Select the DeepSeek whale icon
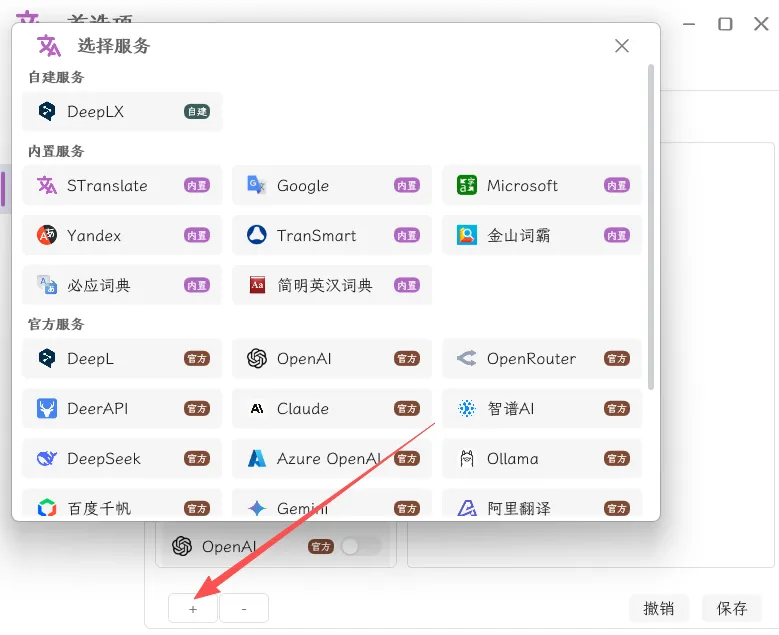Screen dimensions: 779x635 pos(47,458)
